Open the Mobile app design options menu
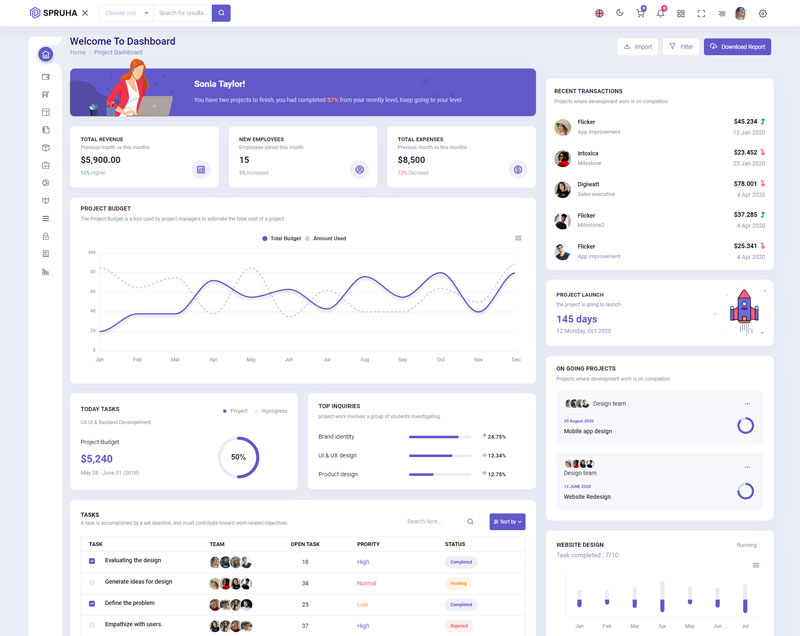This screenshot has width=800, height=636. tap(746, 404)
